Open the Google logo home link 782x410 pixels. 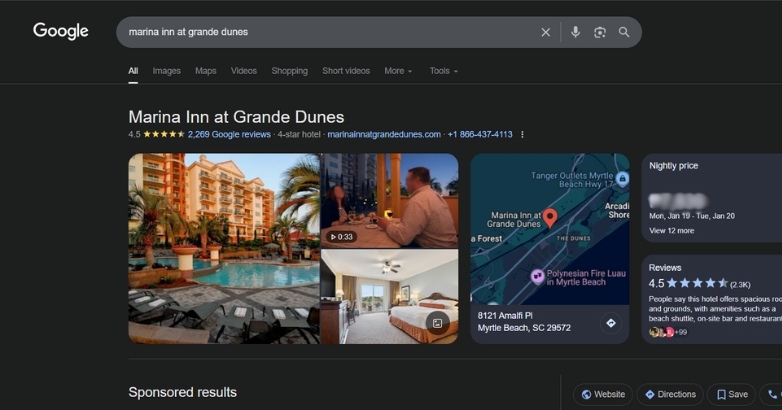(x=61, y=31)
